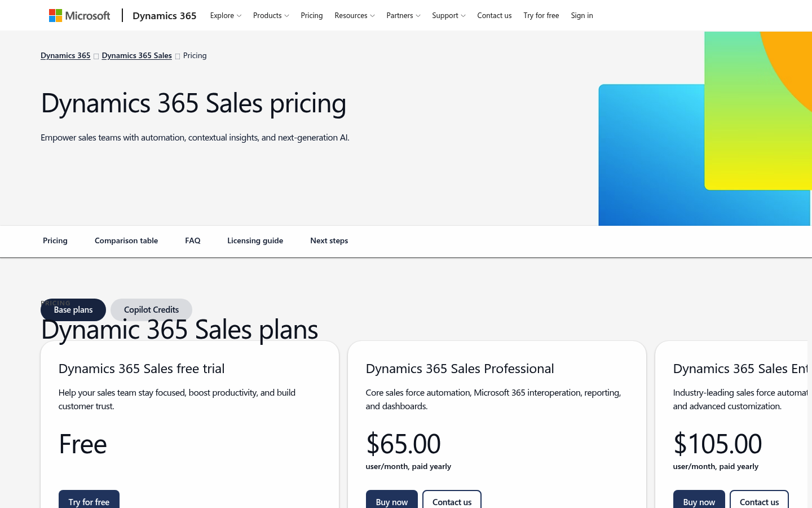
Task: Click the Dynamic 365 Sales plans heading
Action: pyautogui.click(x=179, y=330)
